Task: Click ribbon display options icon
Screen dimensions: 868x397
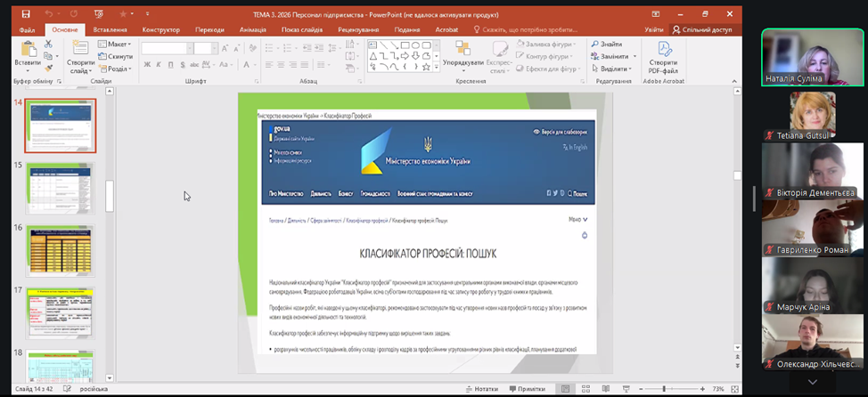Action: 655,14
